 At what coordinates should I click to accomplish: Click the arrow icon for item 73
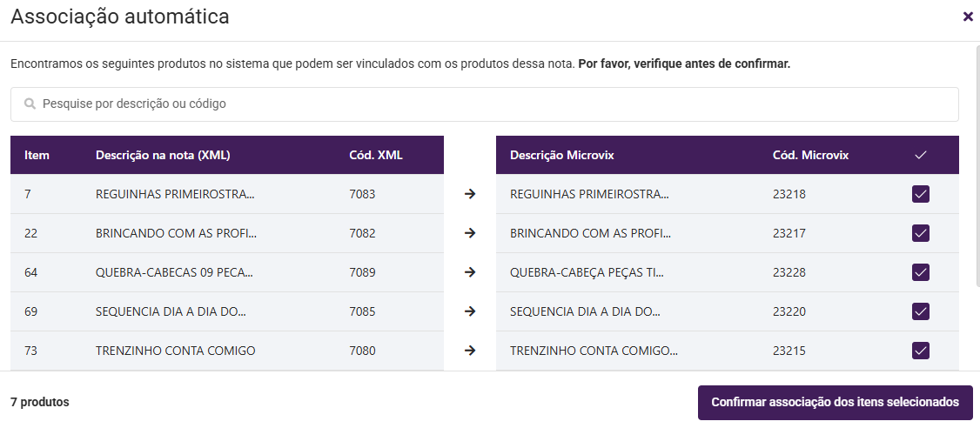click(x=470, y=351)
